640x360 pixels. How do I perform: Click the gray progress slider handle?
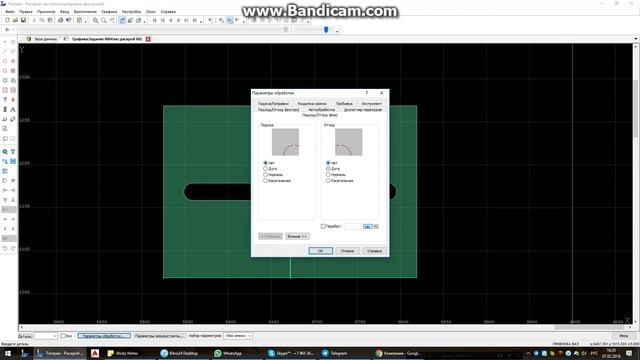[x=286, y=29]
